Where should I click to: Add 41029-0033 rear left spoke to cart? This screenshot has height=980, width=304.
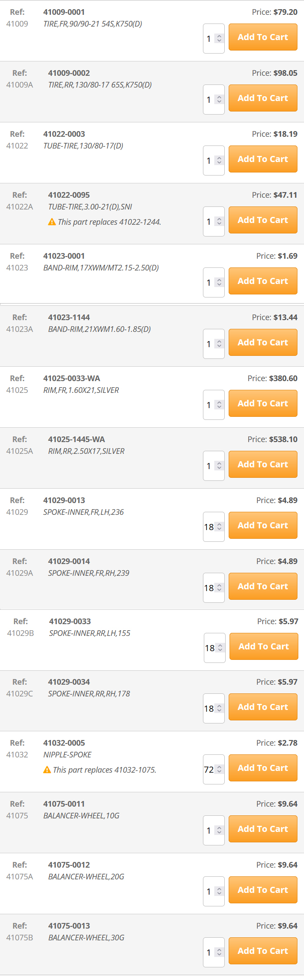[x=264, y=646]
